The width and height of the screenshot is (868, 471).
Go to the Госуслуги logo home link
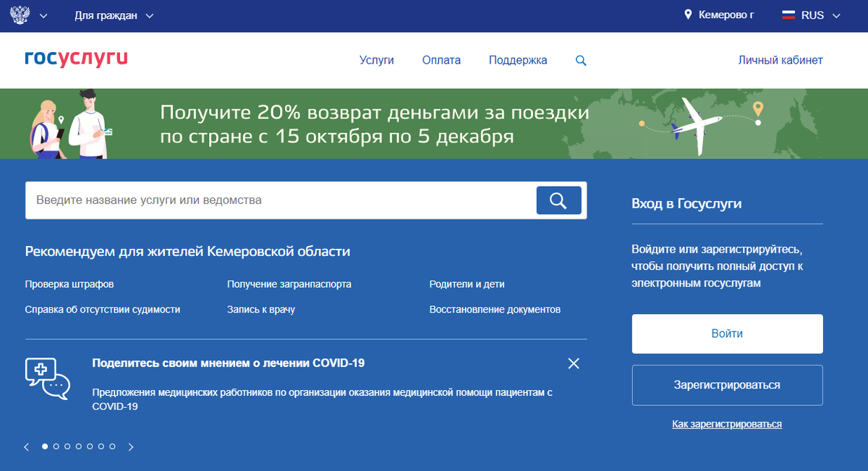76,59
